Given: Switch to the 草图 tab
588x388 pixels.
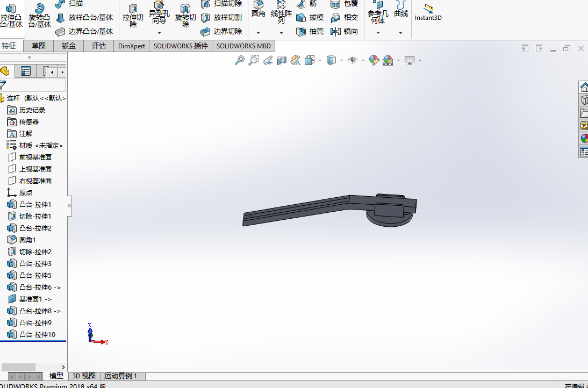Looking at the screenshot, I should point(38,46).
